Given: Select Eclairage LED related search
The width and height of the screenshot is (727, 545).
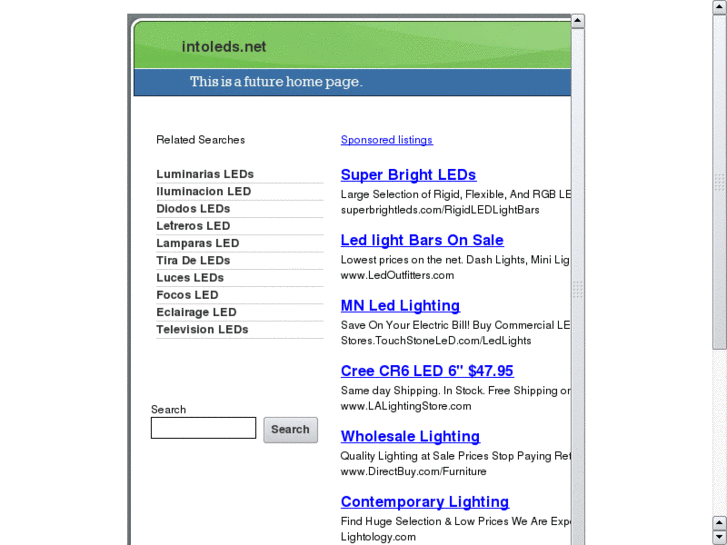Looking at the screenshot, I should pyautogui.click(x=196, y=312).
